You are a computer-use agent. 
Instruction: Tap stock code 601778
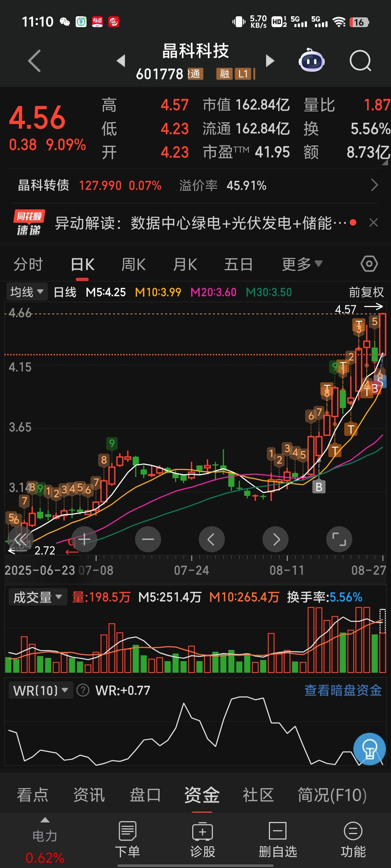(160, 74)
